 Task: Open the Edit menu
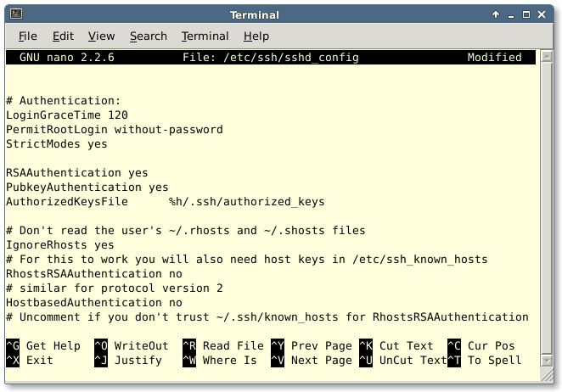point(63,36)
